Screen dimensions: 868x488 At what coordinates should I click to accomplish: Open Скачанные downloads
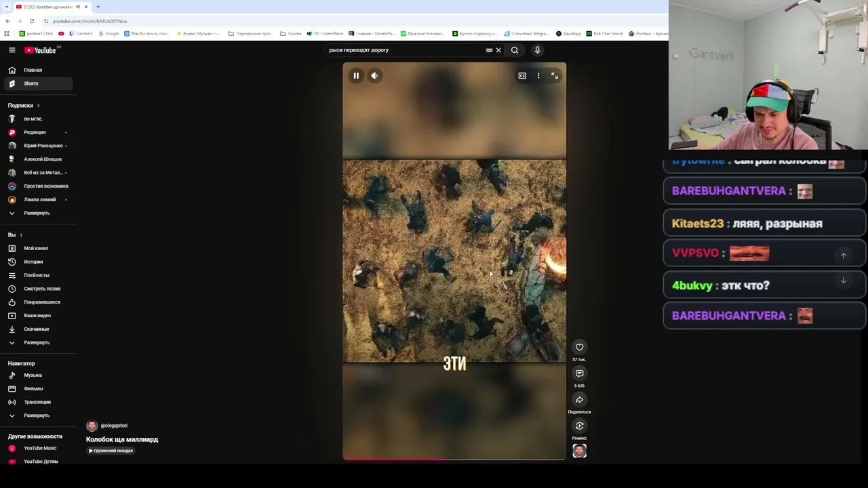pos(37,329)
